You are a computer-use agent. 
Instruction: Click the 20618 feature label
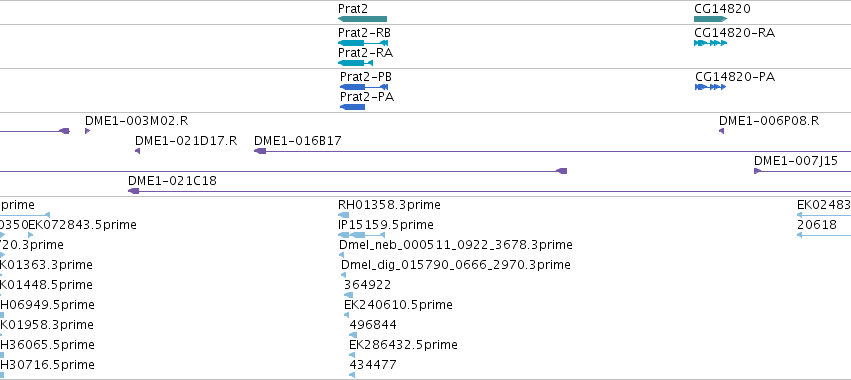pos(817,225)
